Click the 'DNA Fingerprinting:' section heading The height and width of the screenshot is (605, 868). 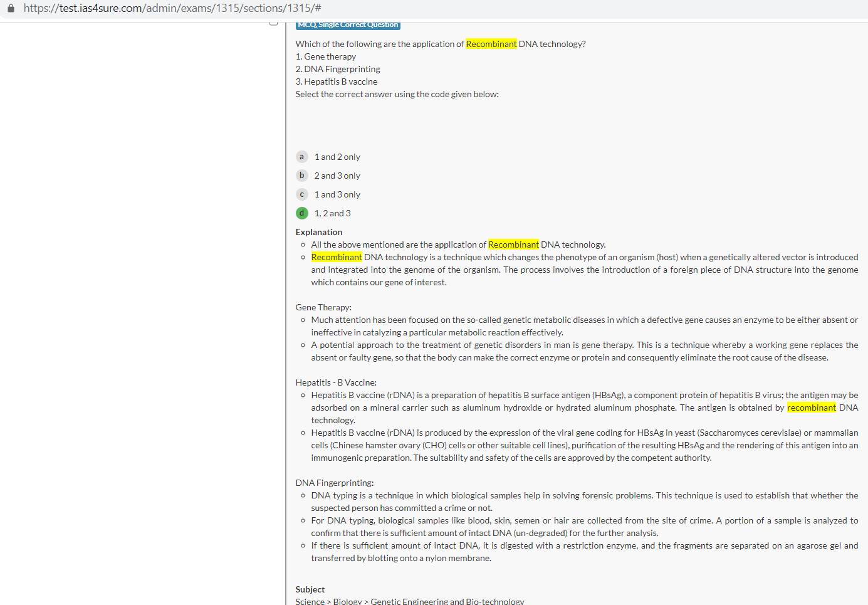pos(334,483)
